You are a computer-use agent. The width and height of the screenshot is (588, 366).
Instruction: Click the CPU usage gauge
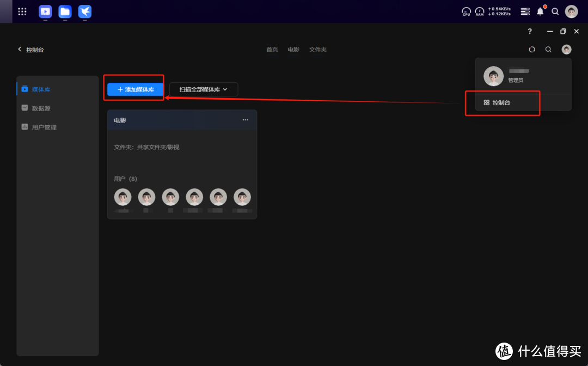[x=466, y=11]
